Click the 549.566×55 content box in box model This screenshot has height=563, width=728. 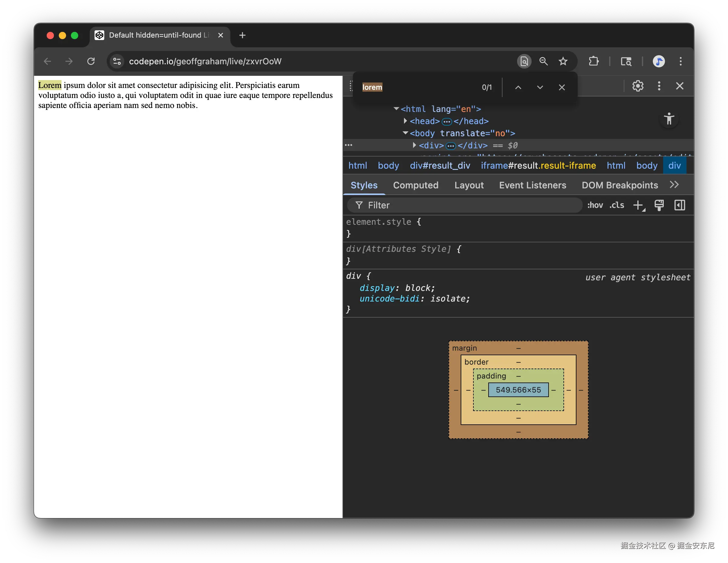click(x=518, y=390)
